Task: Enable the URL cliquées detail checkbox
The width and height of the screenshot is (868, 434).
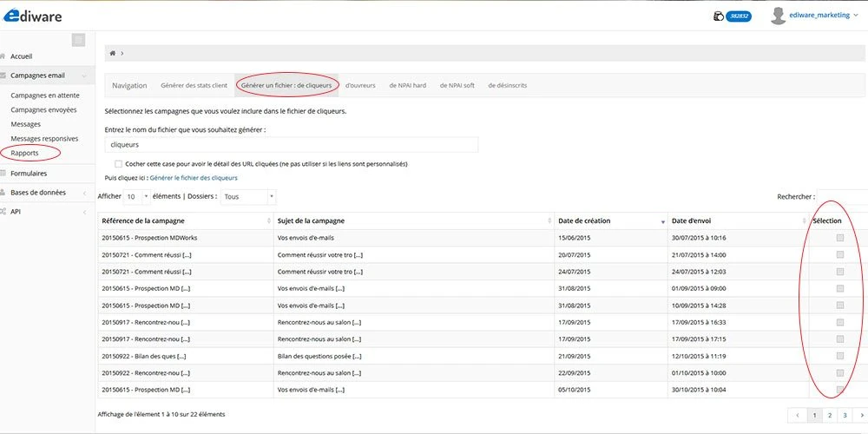Action: coord(118,163)
